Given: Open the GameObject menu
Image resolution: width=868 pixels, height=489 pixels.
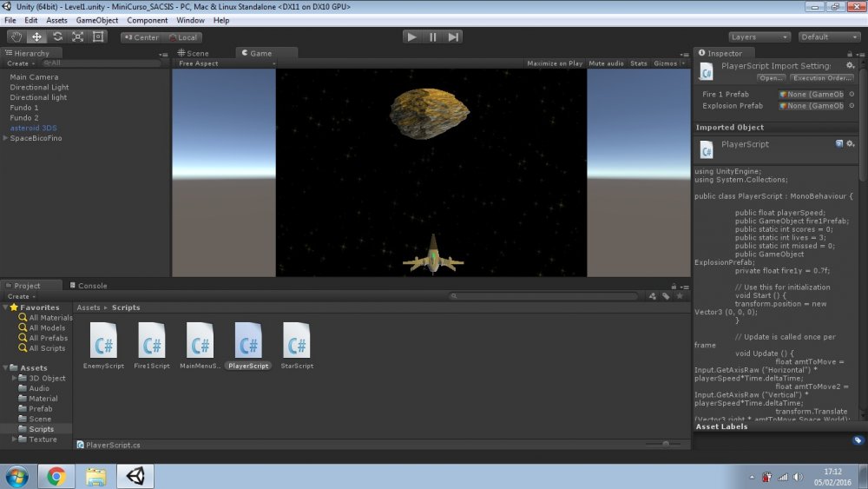Looking at the screenshot, I should (x=96, y=20).
